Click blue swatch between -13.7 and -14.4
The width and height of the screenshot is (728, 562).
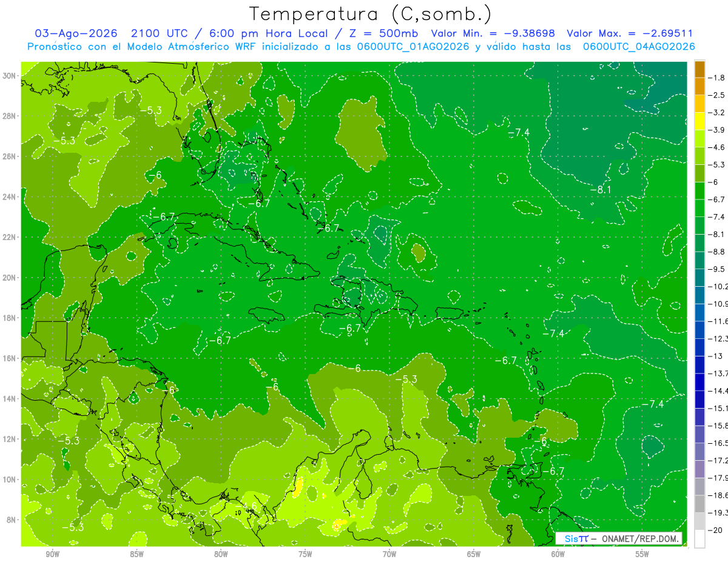(699, 382)
